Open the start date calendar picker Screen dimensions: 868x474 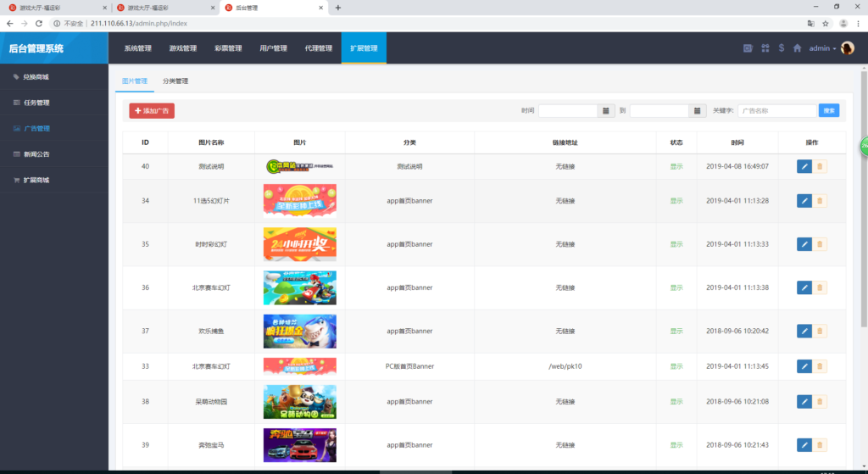pyautogui.click(x=606, y=111)
